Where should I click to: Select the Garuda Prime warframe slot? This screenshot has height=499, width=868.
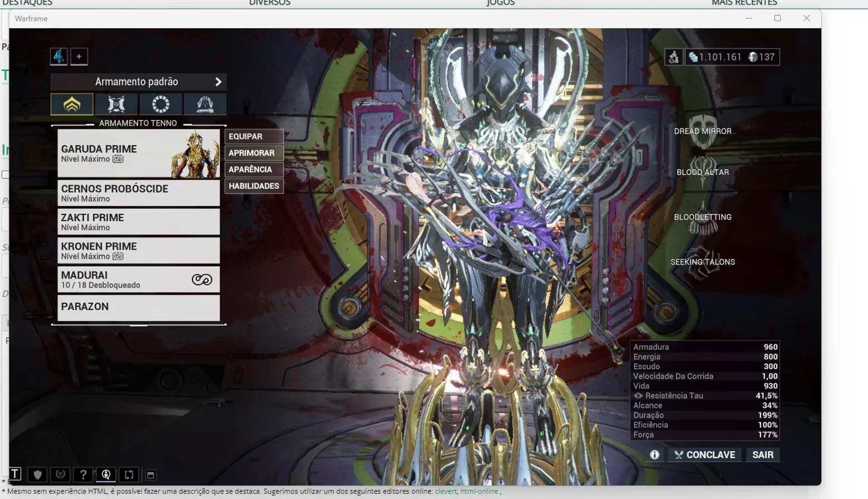(x=139, y=154)
